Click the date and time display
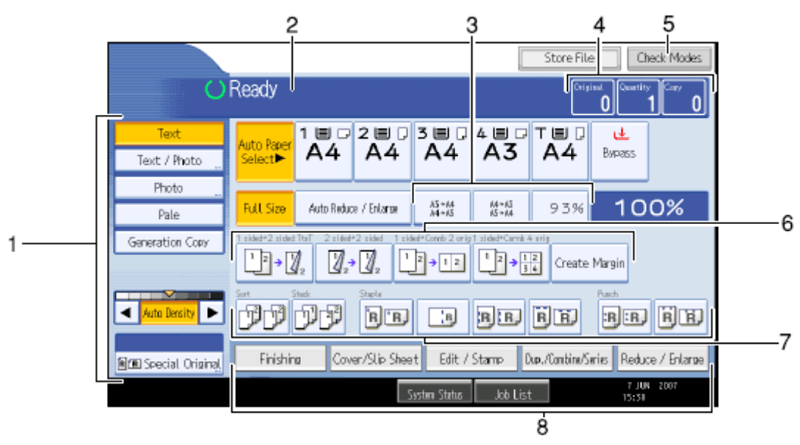This screenshot has width=800, height=445. click(649, 391)
